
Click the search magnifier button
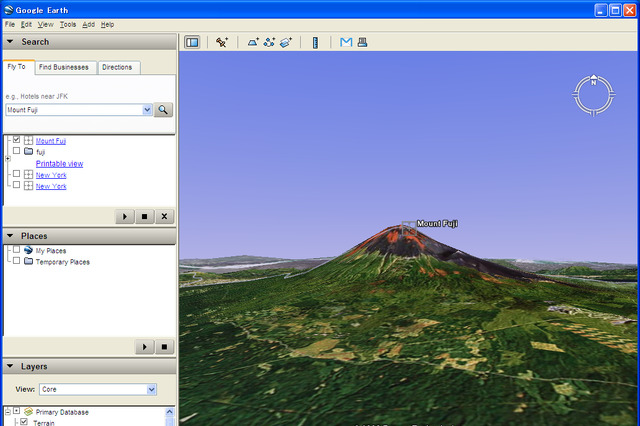(163, 110)
